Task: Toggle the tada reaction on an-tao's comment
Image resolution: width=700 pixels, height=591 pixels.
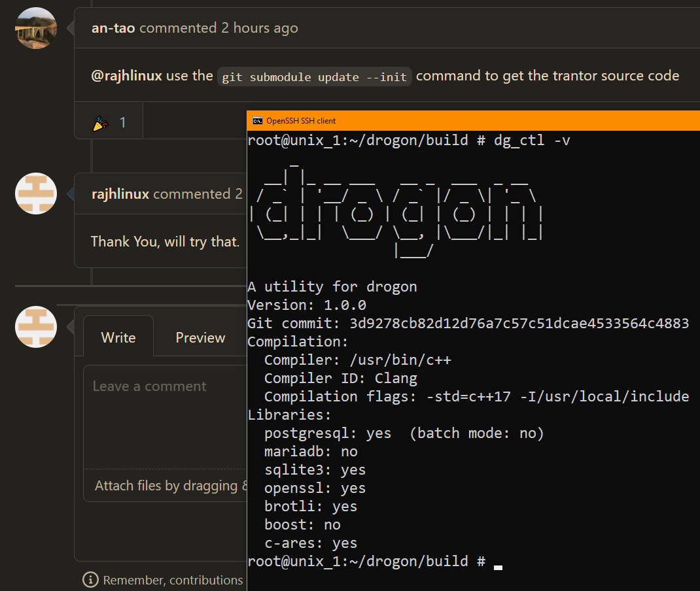Action: click(108, 121)
